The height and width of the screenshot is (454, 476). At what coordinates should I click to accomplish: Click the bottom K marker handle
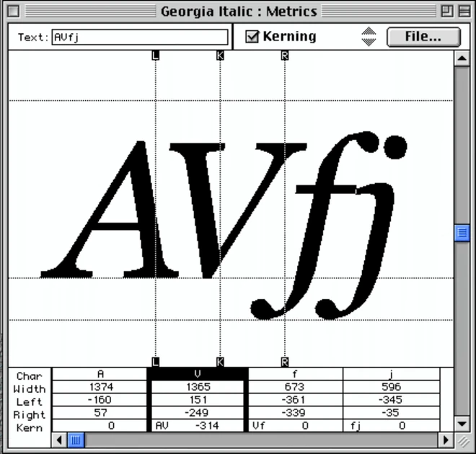[x=220, y=362]
